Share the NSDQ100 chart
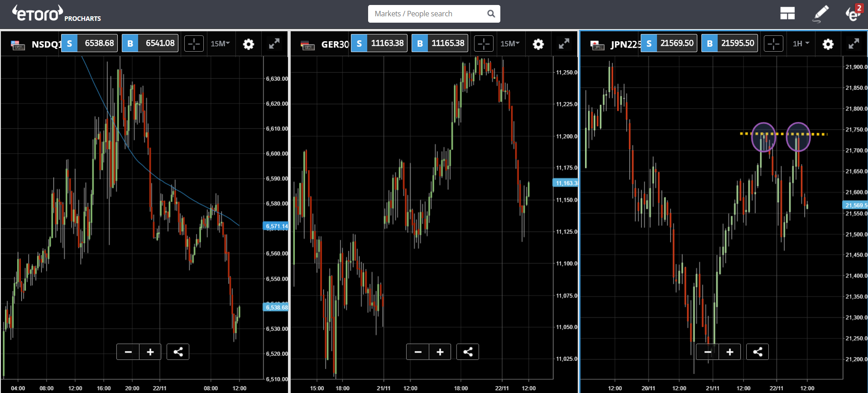Image resolution: width=868 pixels, height=393 pixels. pos(178,352)
